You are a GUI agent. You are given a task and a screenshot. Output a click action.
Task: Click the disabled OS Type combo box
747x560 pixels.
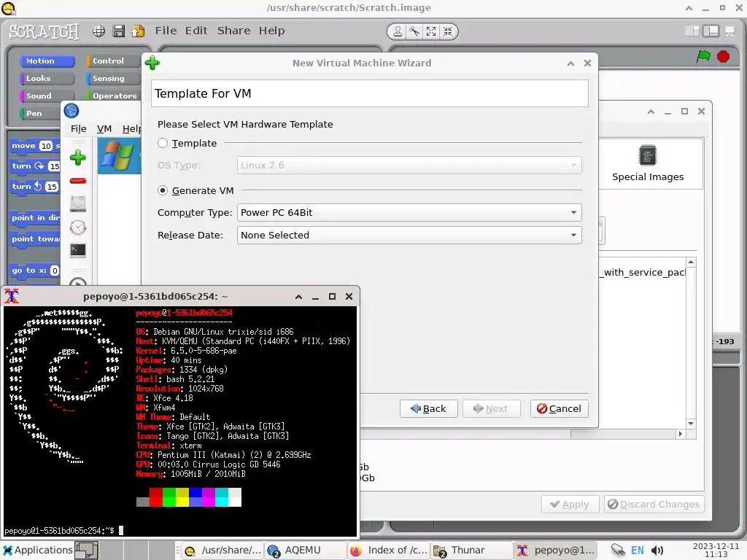[x=409, y=166]
